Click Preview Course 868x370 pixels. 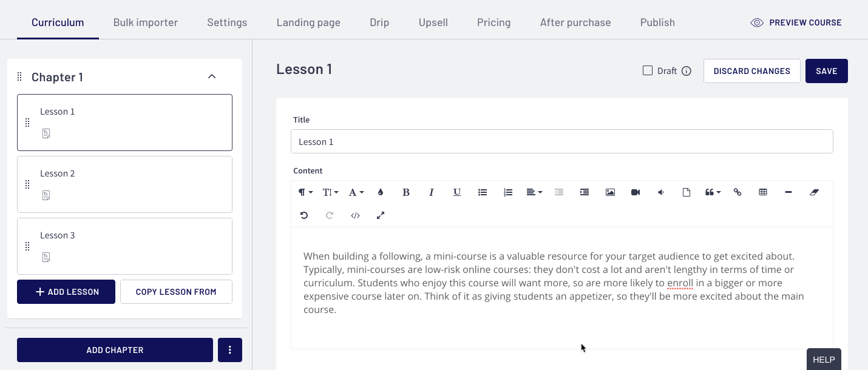(796, 22)
